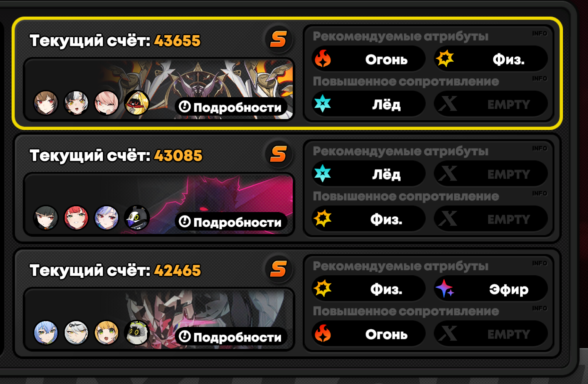This screenshot has height=384, width=588.
Task: Open details for the 42465 score run
Action: (231, 337)
